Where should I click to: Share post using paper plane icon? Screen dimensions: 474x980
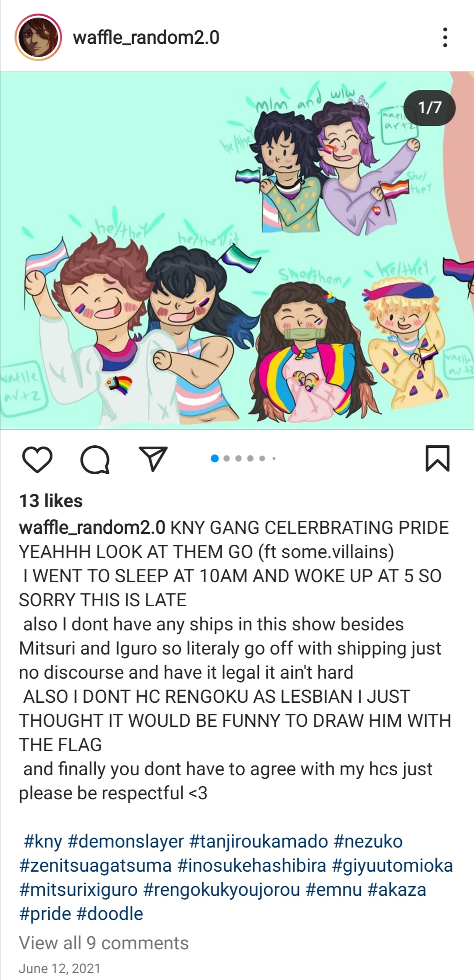point(153,459)
